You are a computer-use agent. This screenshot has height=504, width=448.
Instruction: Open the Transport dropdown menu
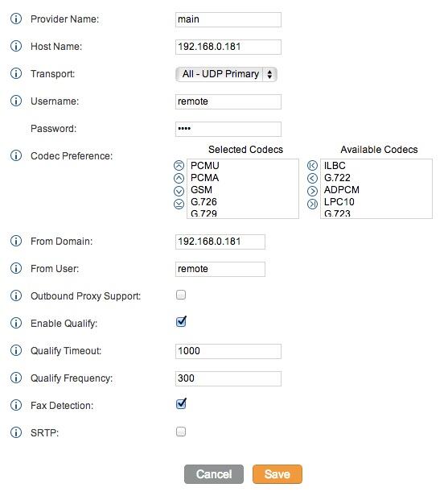click(x=226, y=74)
